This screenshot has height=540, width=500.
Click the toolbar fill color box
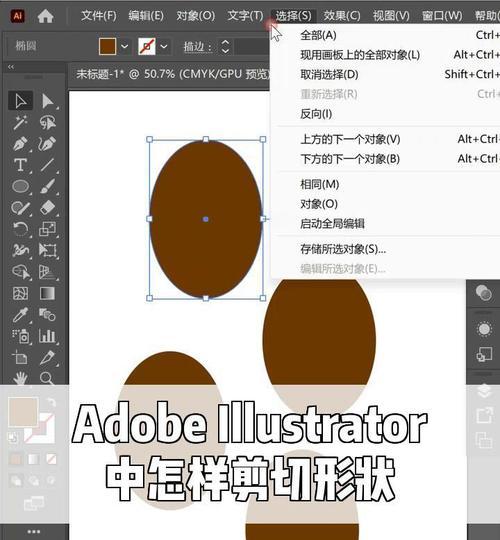(x=23, y=412)
